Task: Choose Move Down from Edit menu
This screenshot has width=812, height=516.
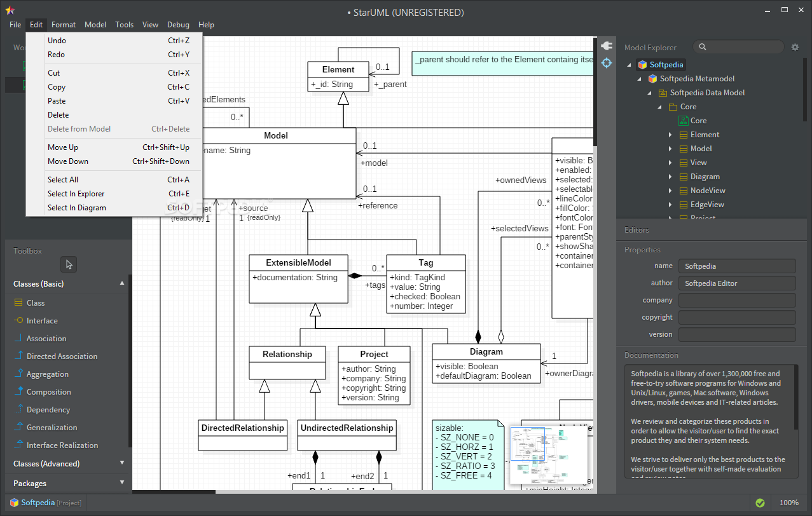Action: click(114, 161)
